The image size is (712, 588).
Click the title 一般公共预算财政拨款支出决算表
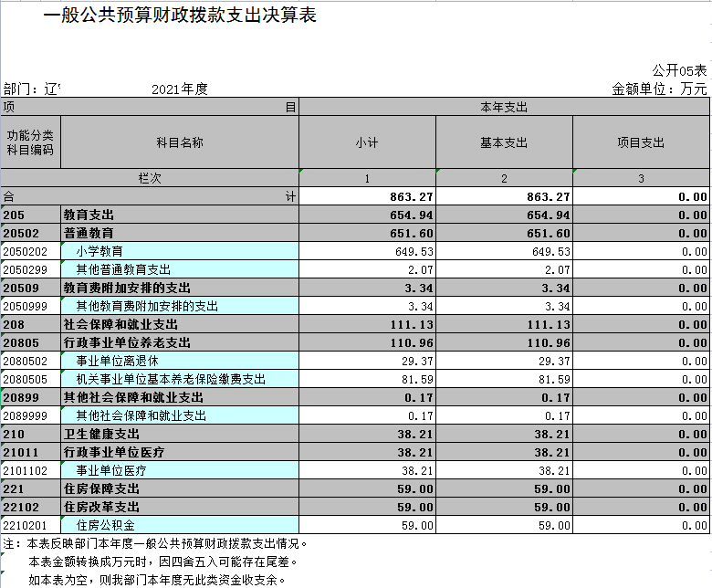tap(180, 16)
